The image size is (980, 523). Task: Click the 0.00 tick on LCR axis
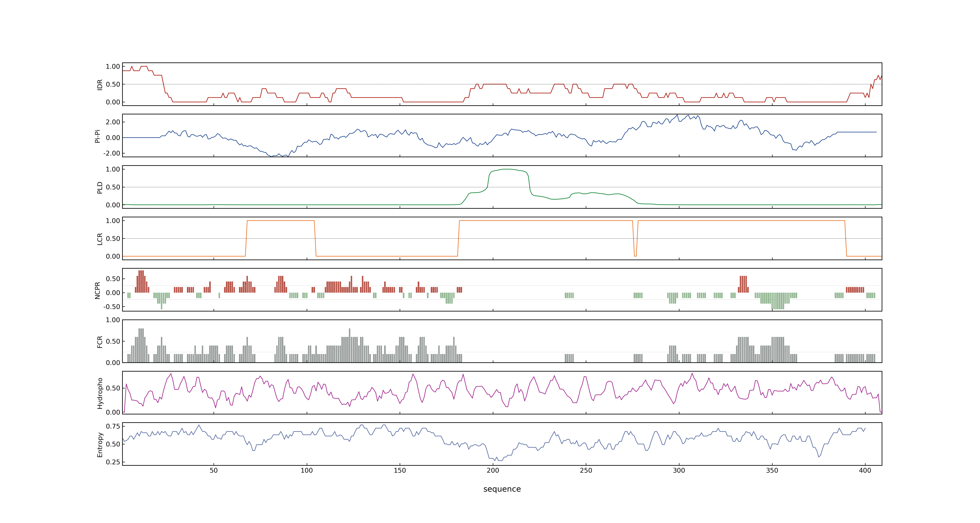(113, 257)
